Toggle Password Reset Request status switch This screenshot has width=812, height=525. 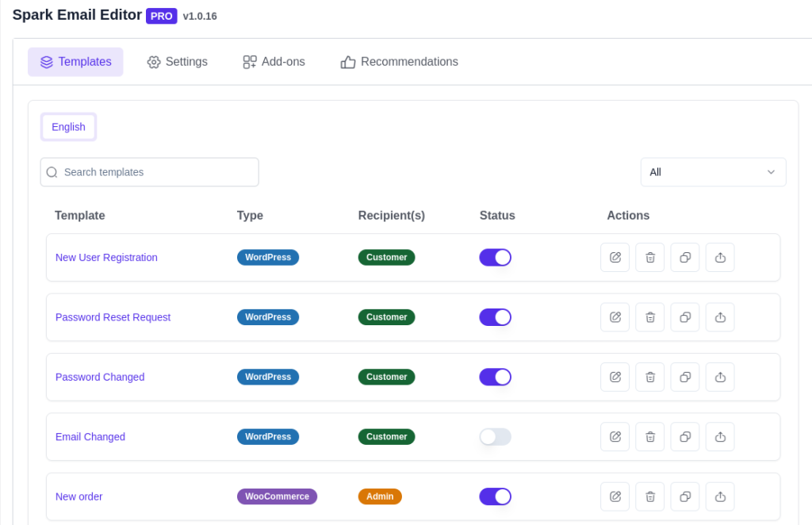pos(495,317)
